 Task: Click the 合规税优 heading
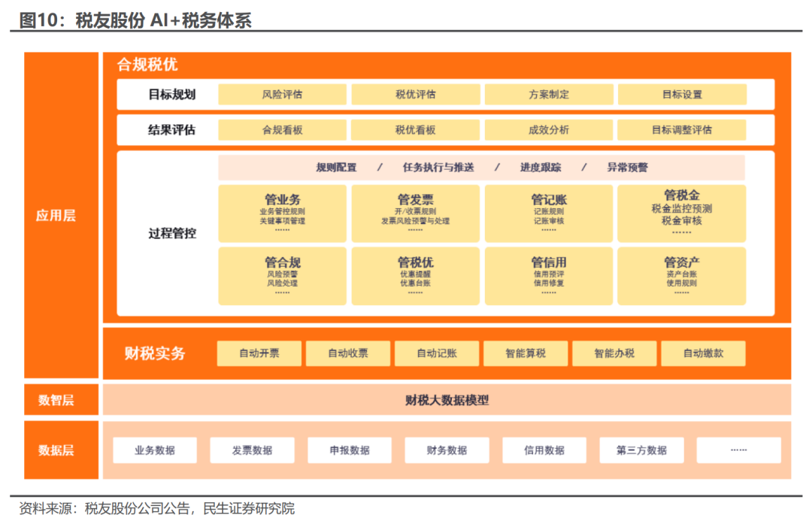pyautogui.click(x=147, y=64)
